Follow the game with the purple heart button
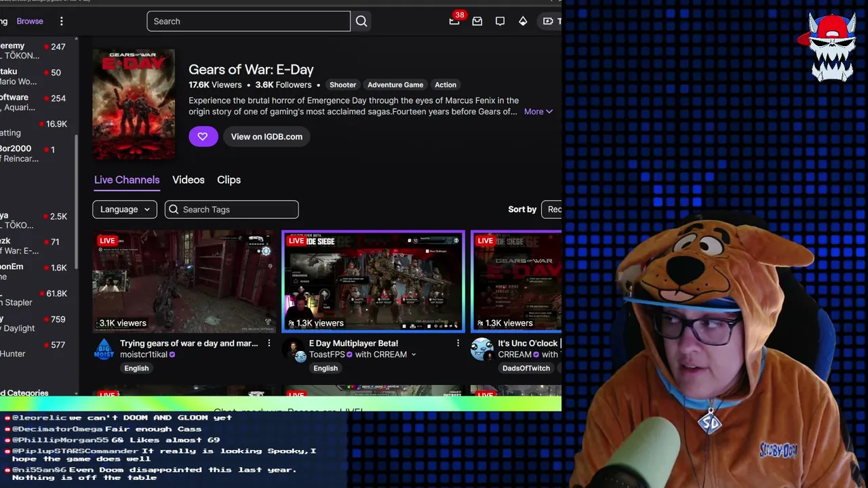 tap(203, 136)
